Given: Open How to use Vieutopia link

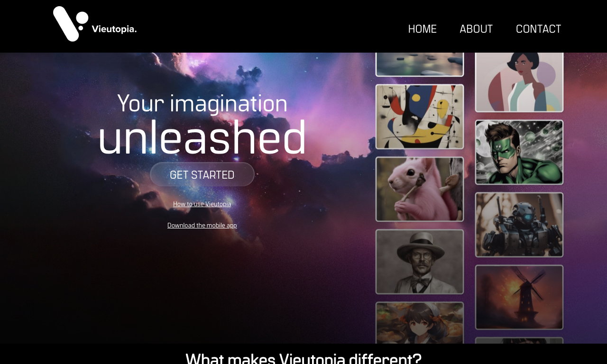Looking at the screenshot, I should click(x=202, y=204).
